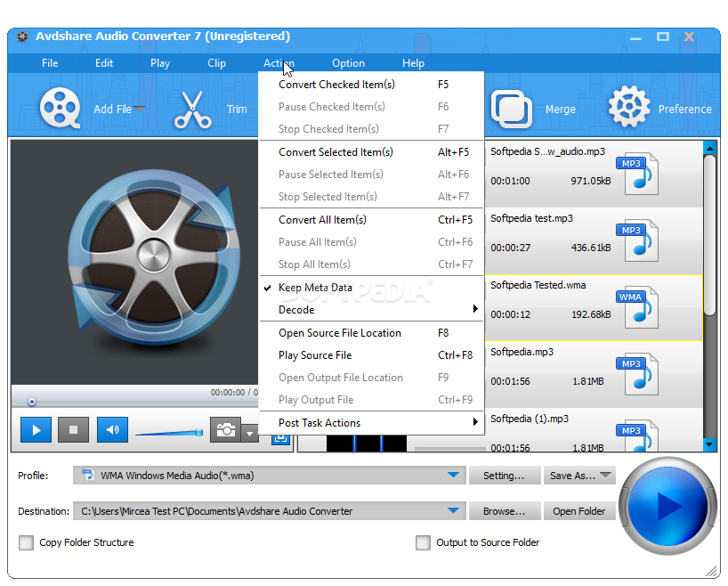The image size is (728, 586).
Task: Select the Softpedia (1).mp3 file name
Action: point(530,419)
